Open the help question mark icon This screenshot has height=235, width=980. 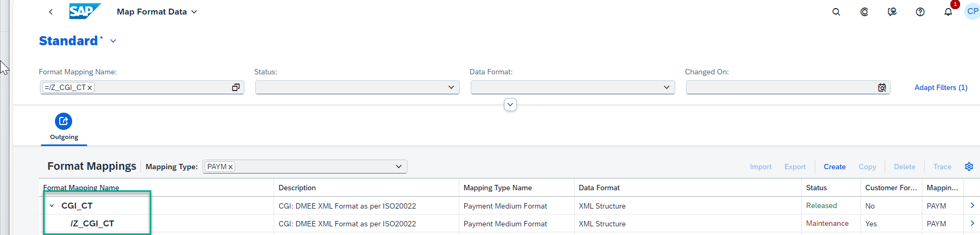point(920,12)
